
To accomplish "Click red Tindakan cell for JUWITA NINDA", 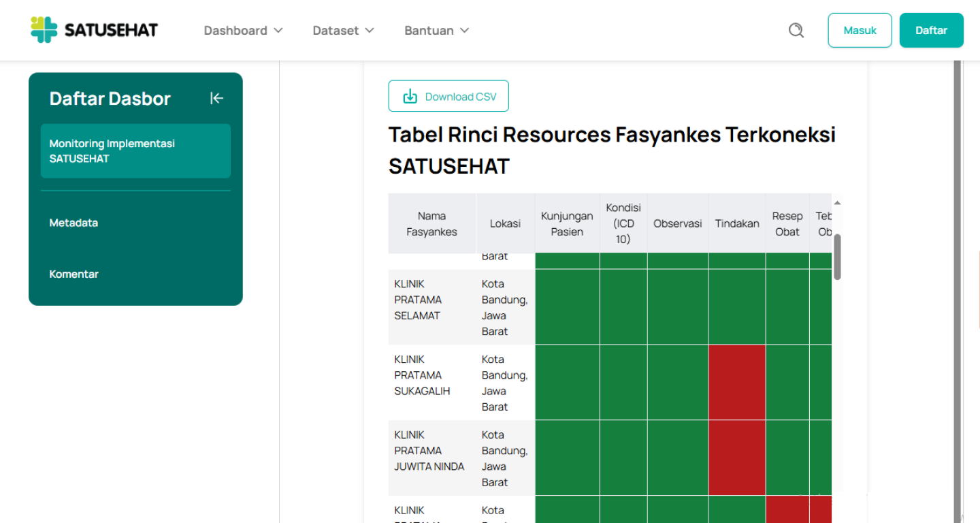I will [x=737, y=458].
